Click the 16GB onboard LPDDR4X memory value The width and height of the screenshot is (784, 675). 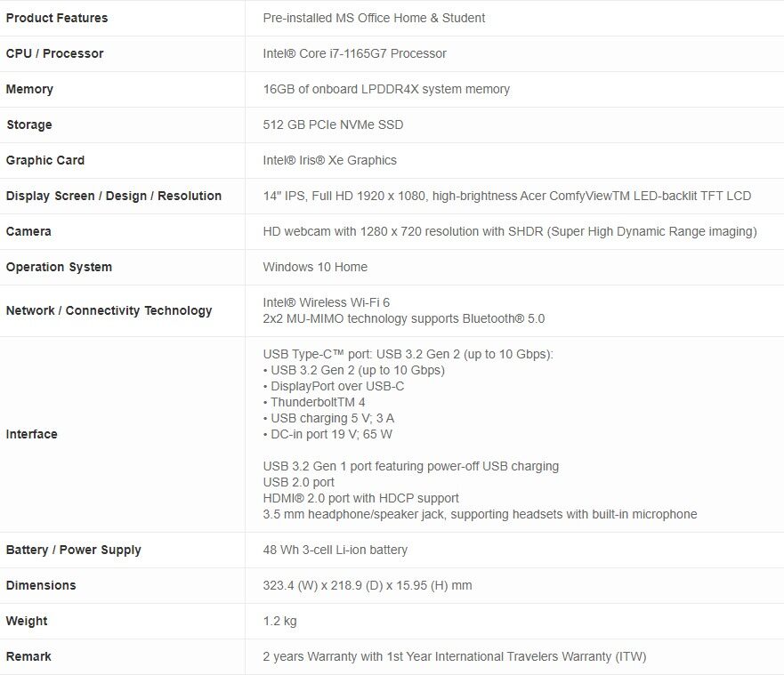[386, 89]
